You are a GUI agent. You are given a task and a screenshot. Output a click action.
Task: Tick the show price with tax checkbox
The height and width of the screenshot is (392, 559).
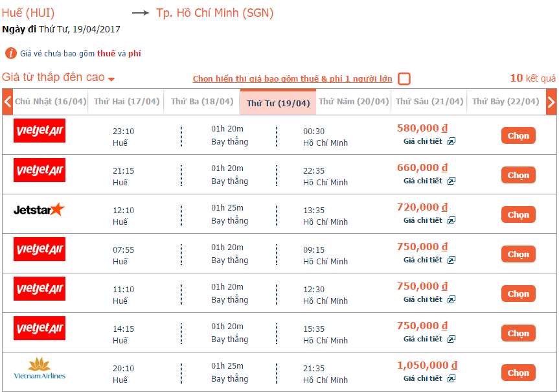(404, 78)
